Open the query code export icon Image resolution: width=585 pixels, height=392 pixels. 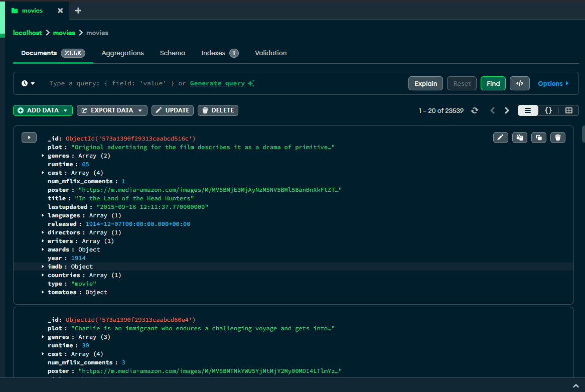point(520,83)
